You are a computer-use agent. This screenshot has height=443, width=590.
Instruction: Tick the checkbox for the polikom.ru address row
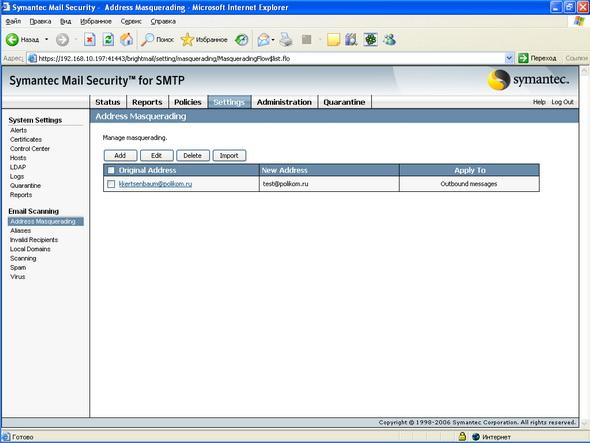pyautogui.click(x=111, y=184)
